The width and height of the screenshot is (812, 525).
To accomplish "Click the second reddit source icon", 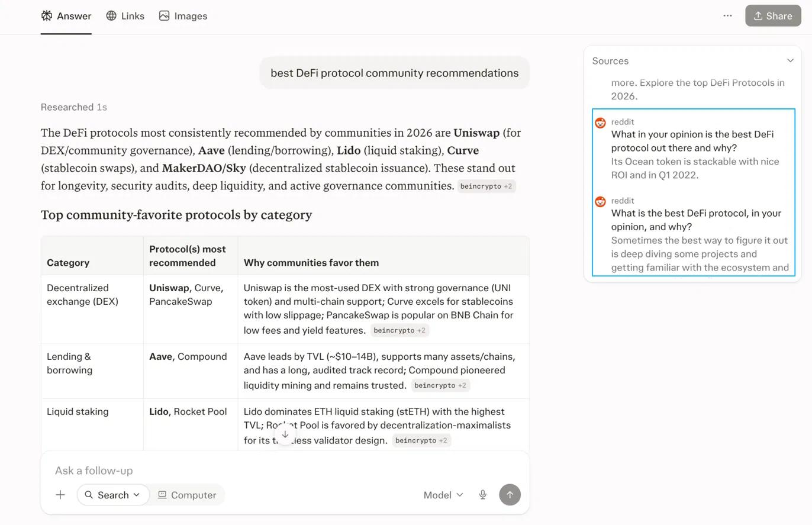I will pos(600,201).
